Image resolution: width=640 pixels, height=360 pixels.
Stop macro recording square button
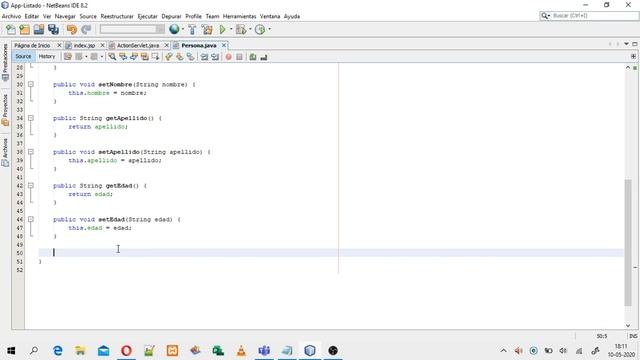coord(240,57)
